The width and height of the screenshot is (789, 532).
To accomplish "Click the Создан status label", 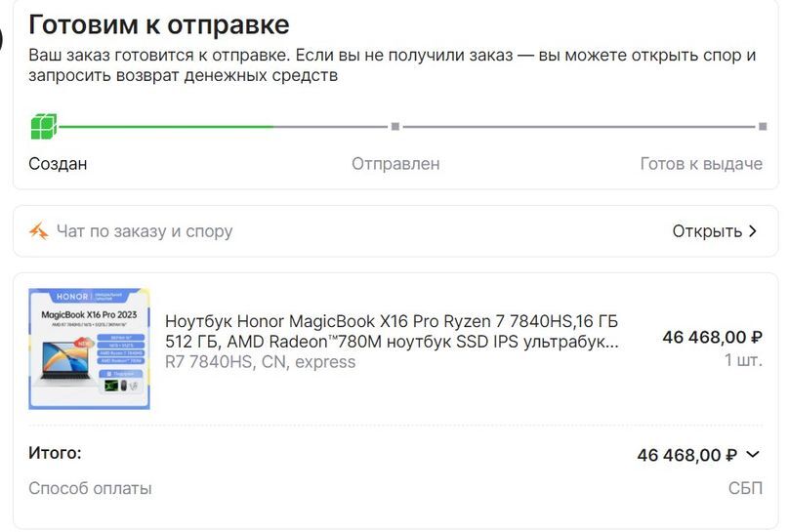I will [x=58, y=164].
